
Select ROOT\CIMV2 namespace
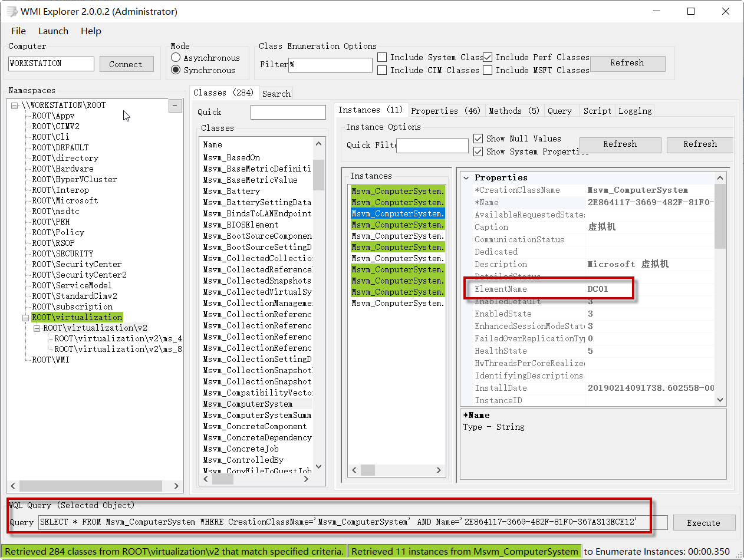point(55,127)
